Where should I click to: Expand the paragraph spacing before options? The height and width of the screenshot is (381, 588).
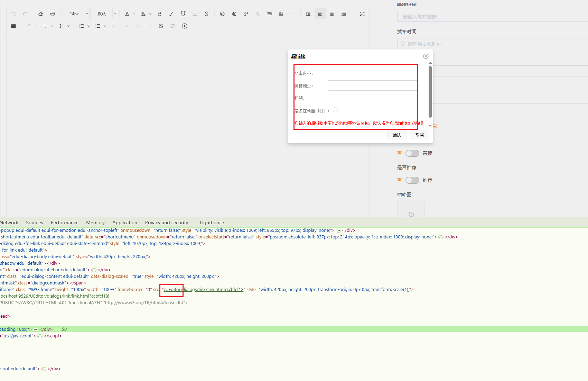coord(36,26)
